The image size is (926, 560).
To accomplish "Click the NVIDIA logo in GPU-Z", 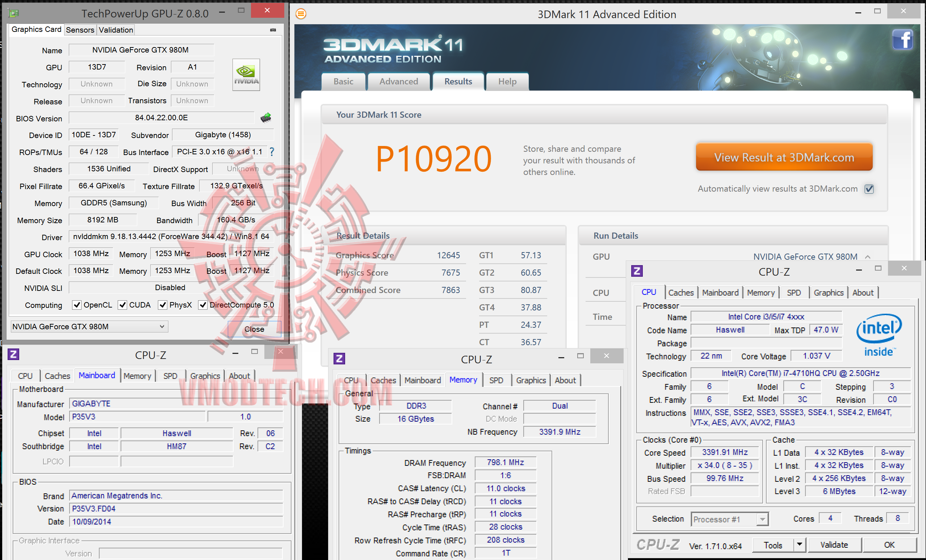I will pyautogui.click(x=246, y=74).
